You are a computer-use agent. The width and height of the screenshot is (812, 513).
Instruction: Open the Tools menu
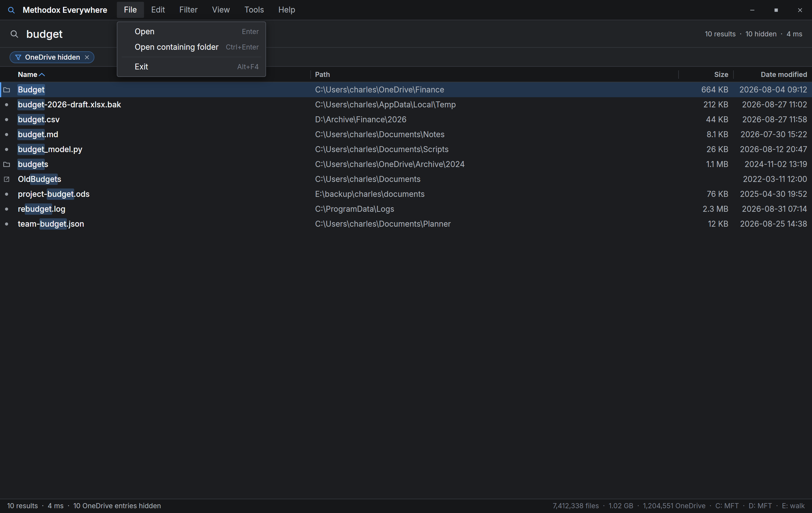(254, 10)
